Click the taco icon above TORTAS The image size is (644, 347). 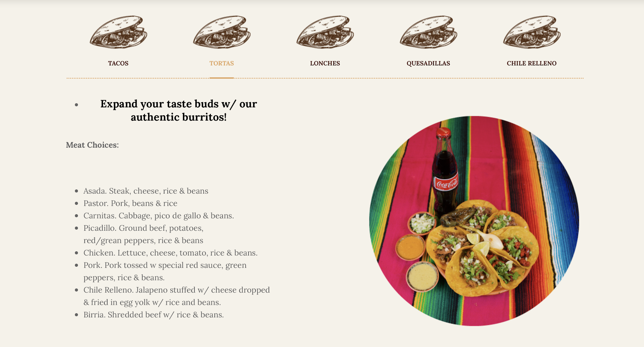pos(222,32)
